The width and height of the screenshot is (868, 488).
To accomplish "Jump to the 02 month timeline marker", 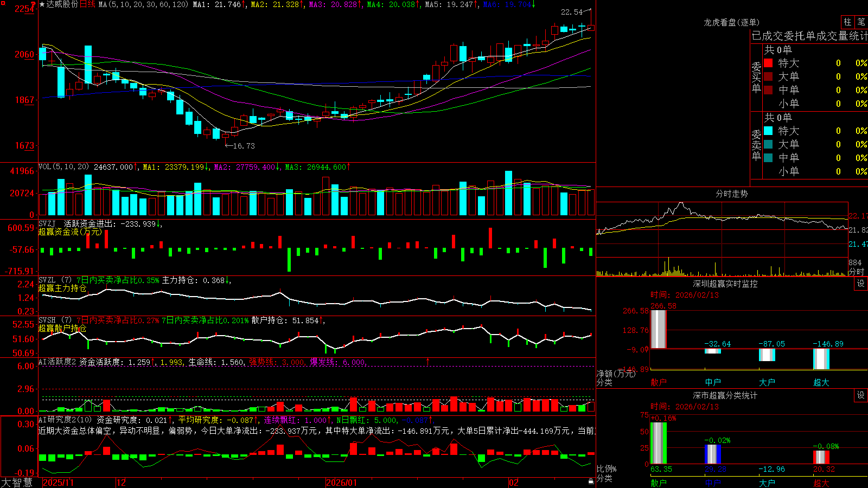I will pyautogui.click(x=514, y=483).
